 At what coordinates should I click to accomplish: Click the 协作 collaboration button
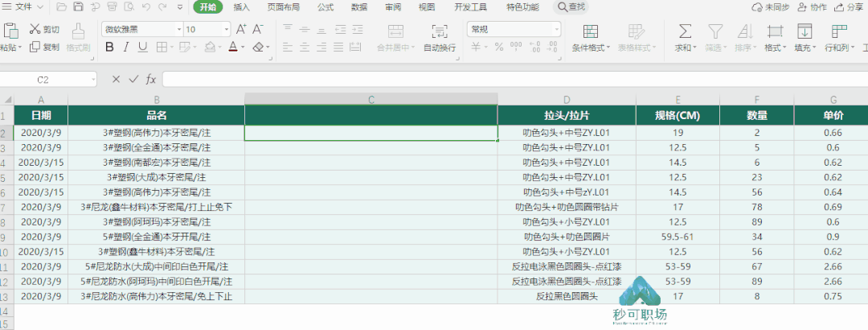(x=812, y=7)
